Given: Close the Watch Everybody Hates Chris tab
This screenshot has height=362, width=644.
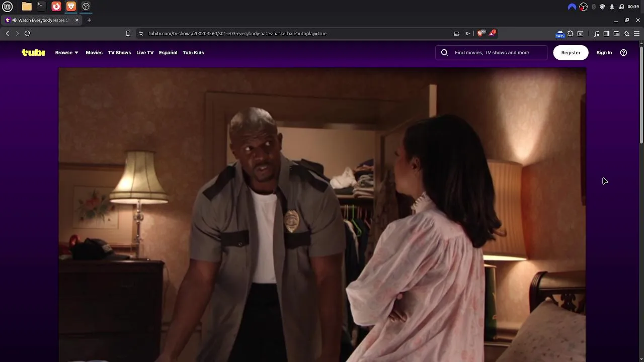Looking at the screenshot, I should click(77, 20).
